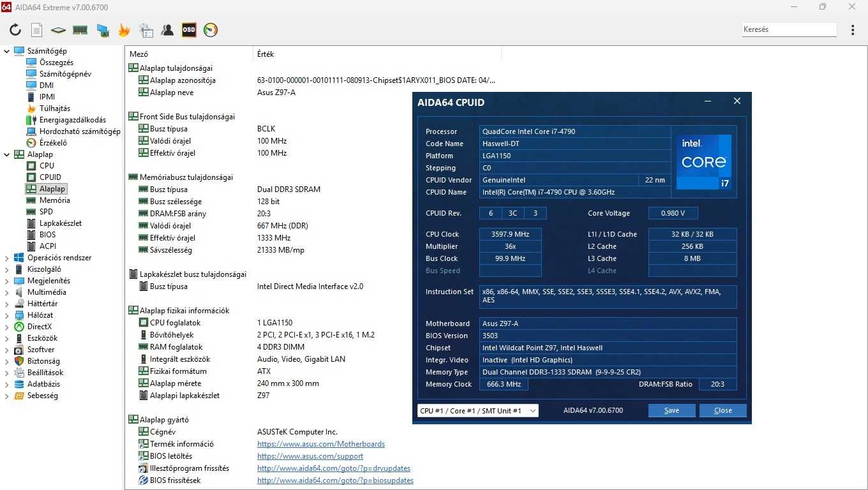Expand Multimédia tree node
Screen dimensions: 868x490
6,292
